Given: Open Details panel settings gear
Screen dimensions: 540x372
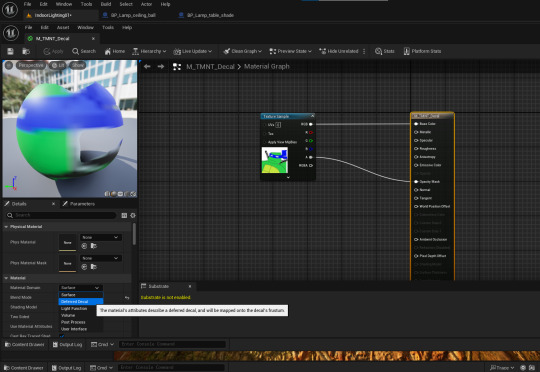Looking at the screenshot, I should pos(133,215).
